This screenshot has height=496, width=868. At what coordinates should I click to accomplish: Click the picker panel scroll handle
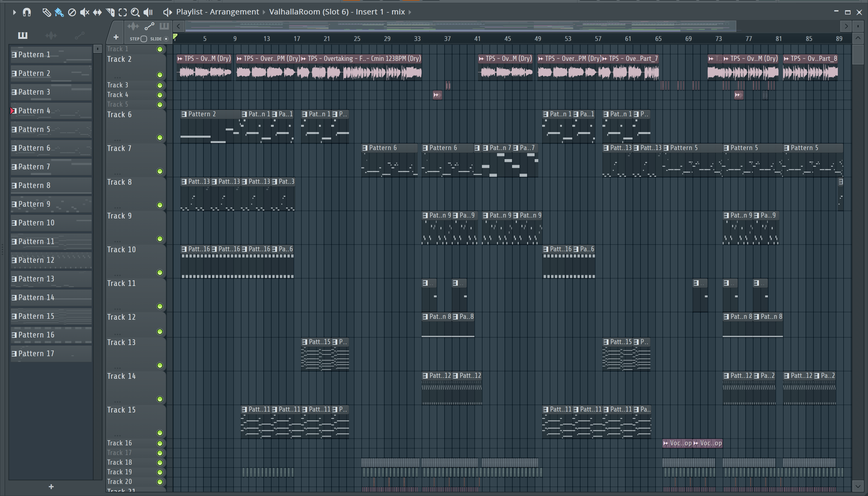pos(97,49)
